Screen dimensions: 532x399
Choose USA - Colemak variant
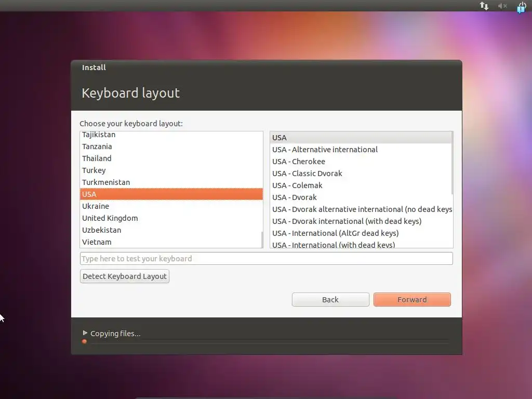pyautogui.click(x=361, y=185)
